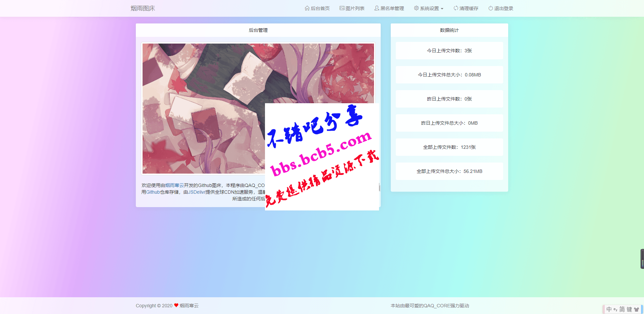Expand the 系统设置 dropdown caret

(442, 9)
